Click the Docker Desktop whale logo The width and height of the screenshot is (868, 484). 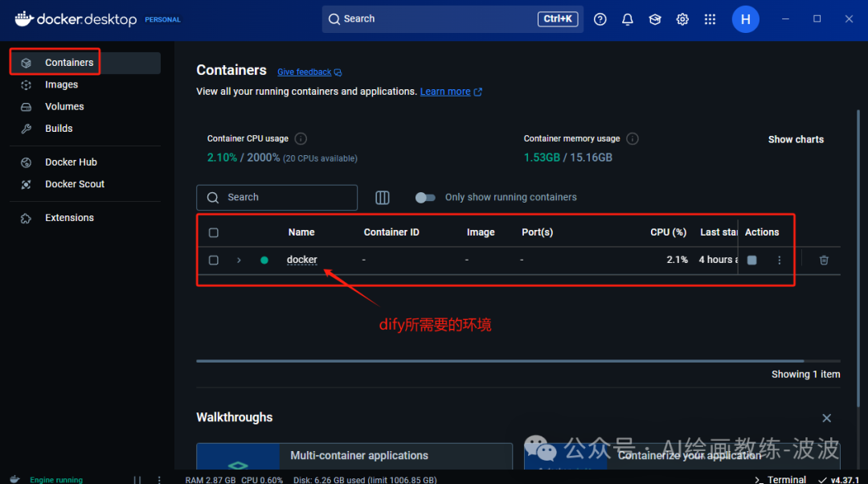pos(24,18)
